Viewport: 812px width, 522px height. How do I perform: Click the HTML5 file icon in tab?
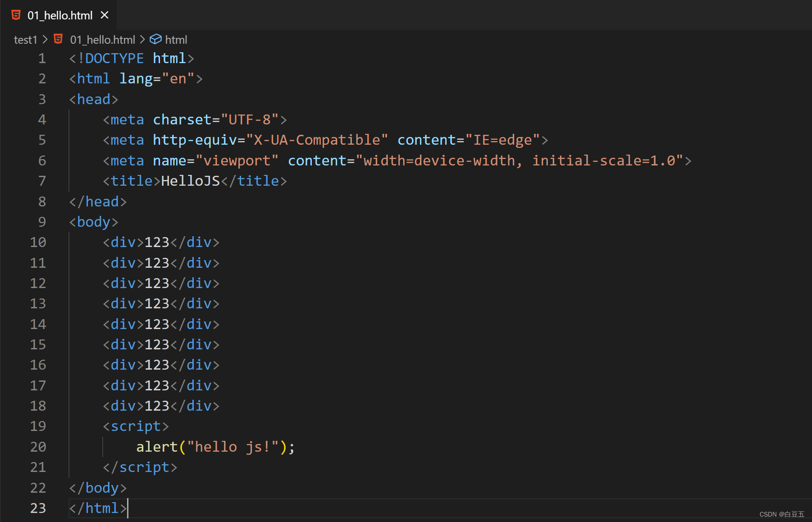(x=16, y=15)
